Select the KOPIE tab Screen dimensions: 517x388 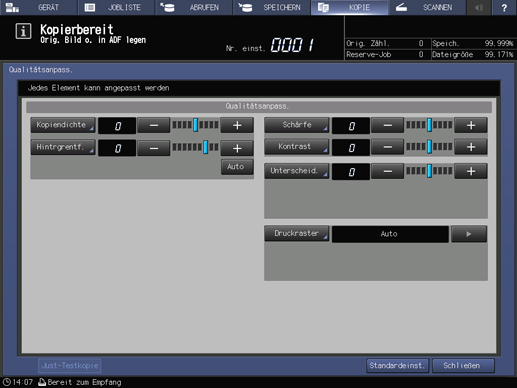[x=349, y=7]
